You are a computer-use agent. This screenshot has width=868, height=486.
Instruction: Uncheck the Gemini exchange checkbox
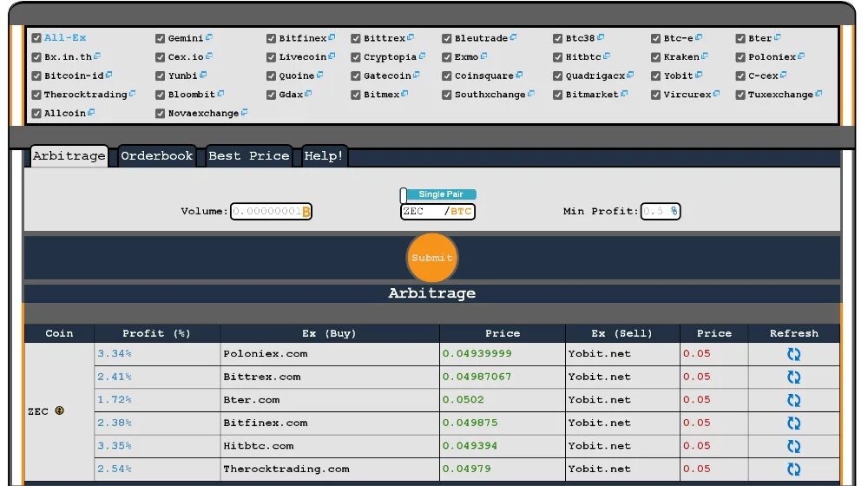(x=160, y=38)
